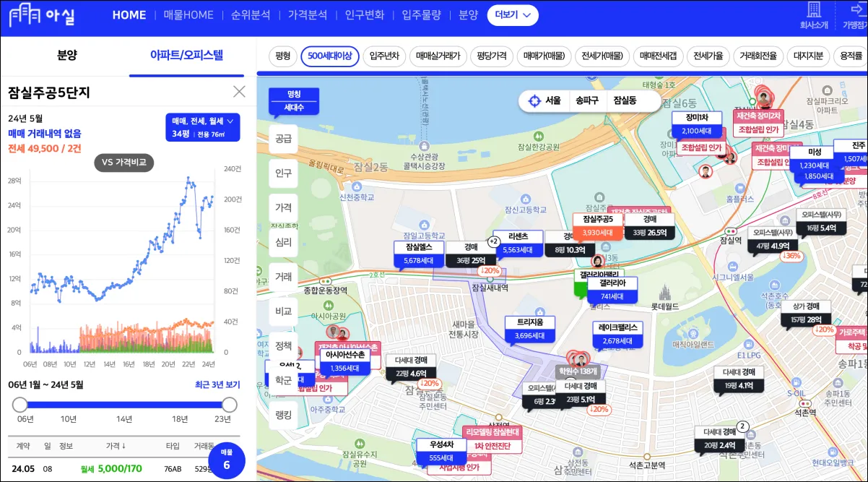
Task: Select 트리지움 3,696세대 map marker
Action: [x=529, y=329]
